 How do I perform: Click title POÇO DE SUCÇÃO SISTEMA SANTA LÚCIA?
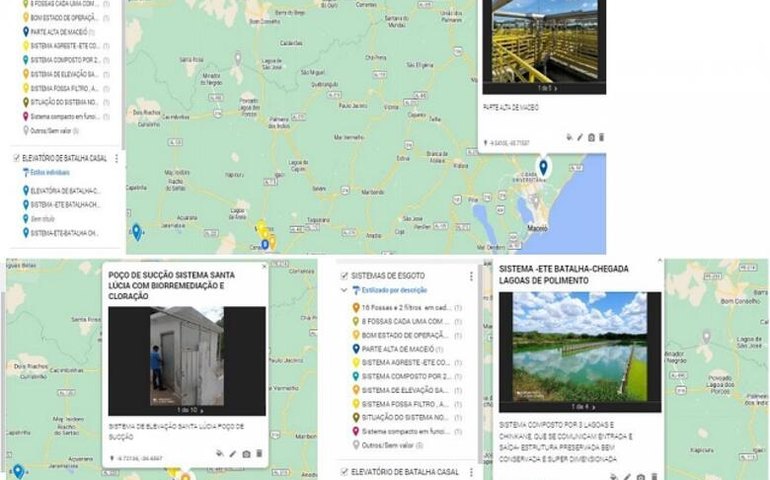pos(171,285)
